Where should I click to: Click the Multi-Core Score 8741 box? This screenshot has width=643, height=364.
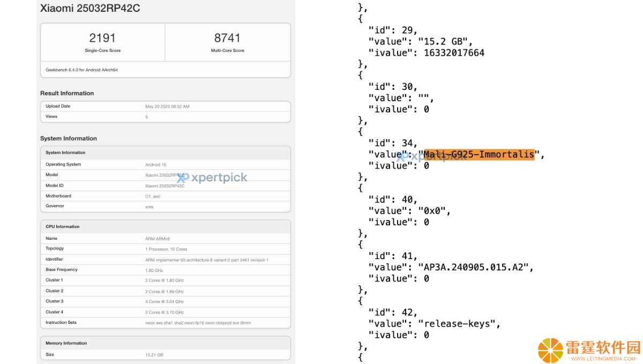(228, 42)
